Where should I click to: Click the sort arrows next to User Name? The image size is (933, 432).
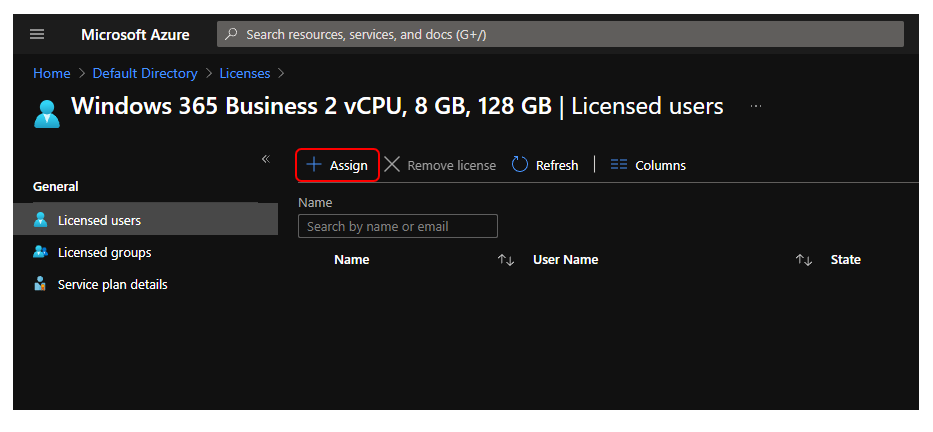coord(804,260)
